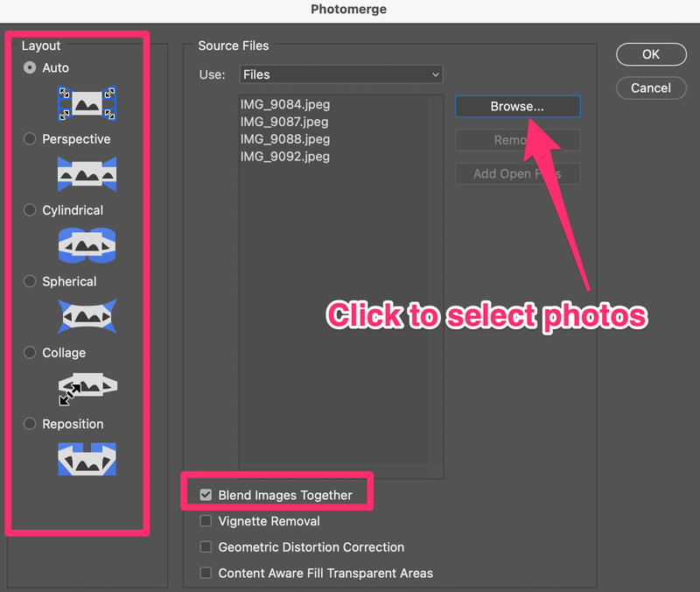700x592 pixels.
Task: Select IMG_9087.jpeg in file list
Action: tap(285, 122)
